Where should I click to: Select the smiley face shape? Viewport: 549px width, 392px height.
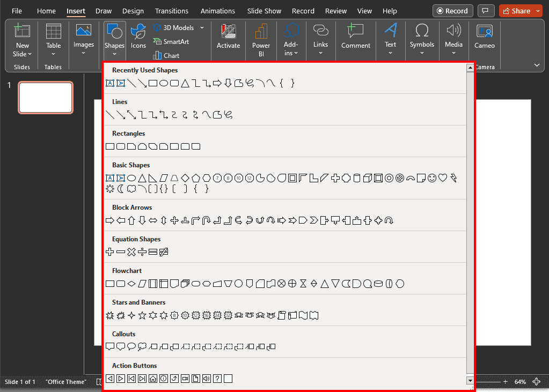pyautogui.click(x=432, y=177)
